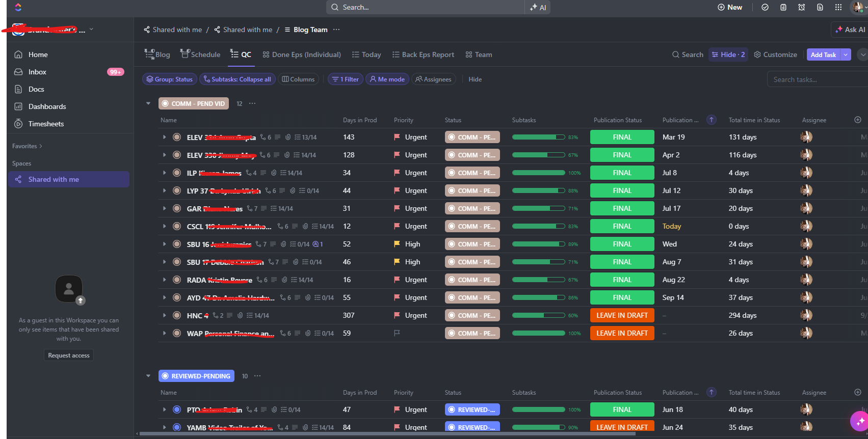868x439 pixels.
Task: Collapse the REVIEWED-PENDING group
Action: [x=148, y=376]
